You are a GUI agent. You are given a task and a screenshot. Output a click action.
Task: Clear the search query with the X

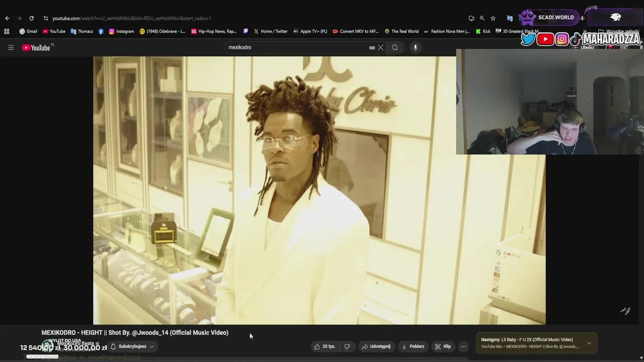(381, 47)
